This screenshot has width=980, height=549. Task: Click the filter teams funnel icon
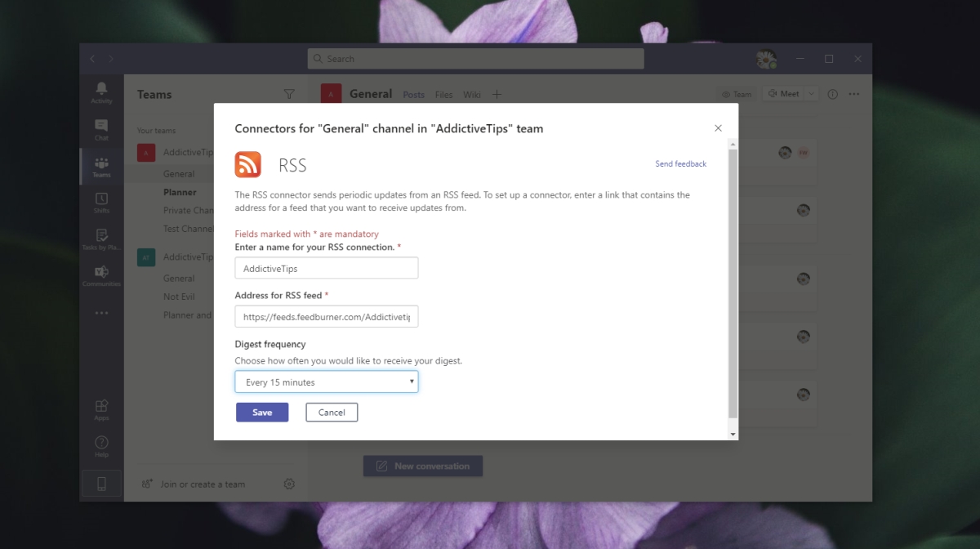[x=288, y=94]
